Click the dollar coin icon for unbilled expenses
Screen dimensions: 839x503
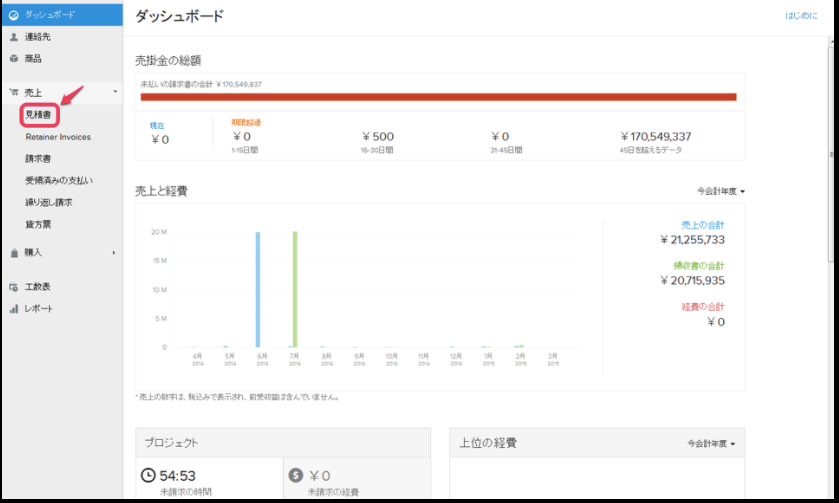296,475
